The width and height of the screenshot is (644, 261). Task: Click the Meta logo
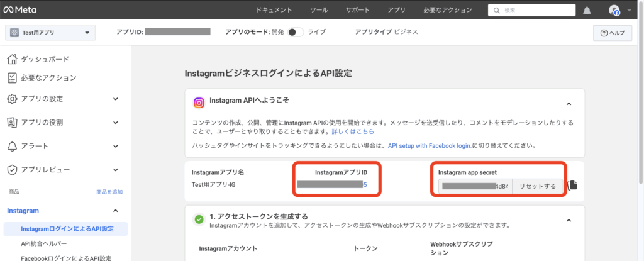19,10
